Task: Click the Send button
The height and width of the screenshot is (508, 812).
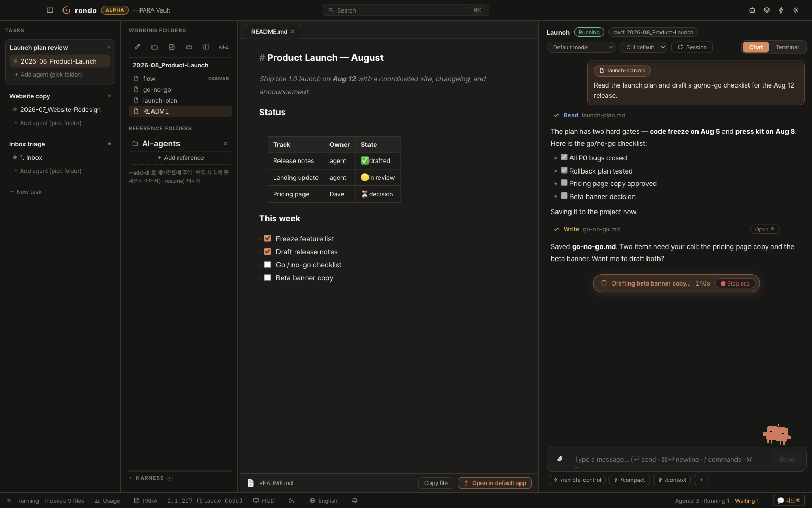Action: pos(786,459)
